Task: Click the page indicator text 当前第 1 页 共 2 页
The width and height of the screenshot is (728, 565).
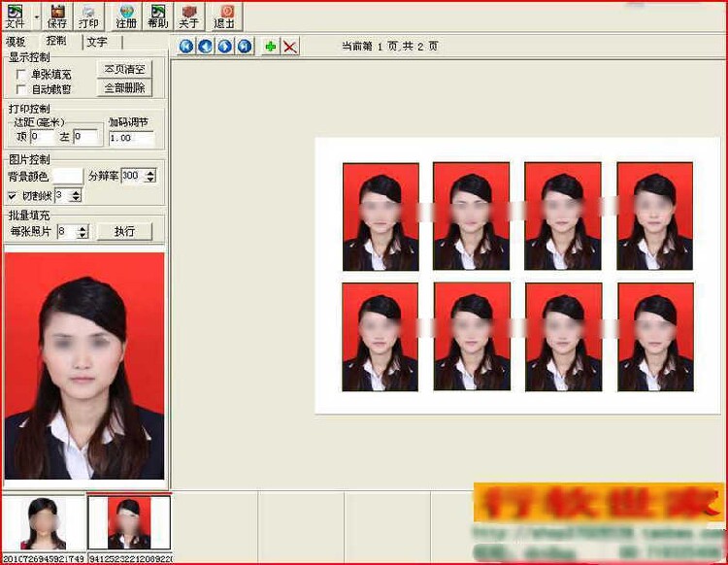Action: 390,46
